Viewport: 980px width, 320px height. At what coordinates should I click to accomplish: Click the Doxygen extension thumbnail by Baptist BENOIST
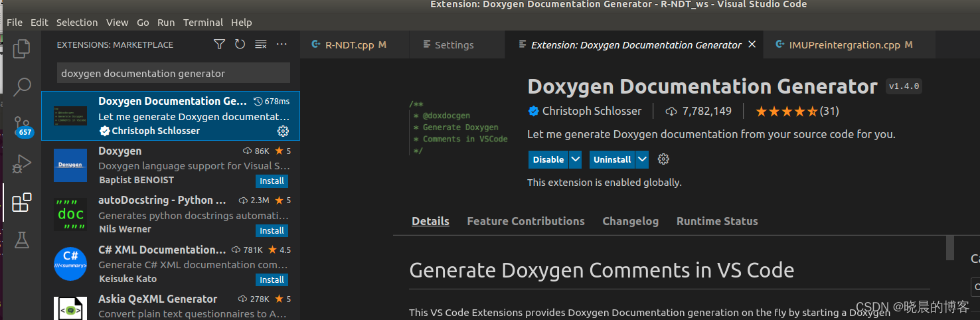point(70,165)
